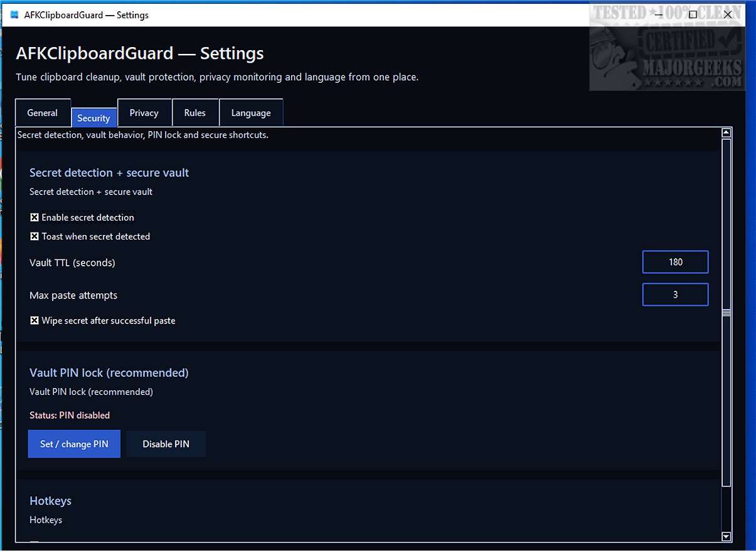Viewport: 756px width, 551px height.
Task: Click Set / change PIN button
Action: tap(74, 444)
